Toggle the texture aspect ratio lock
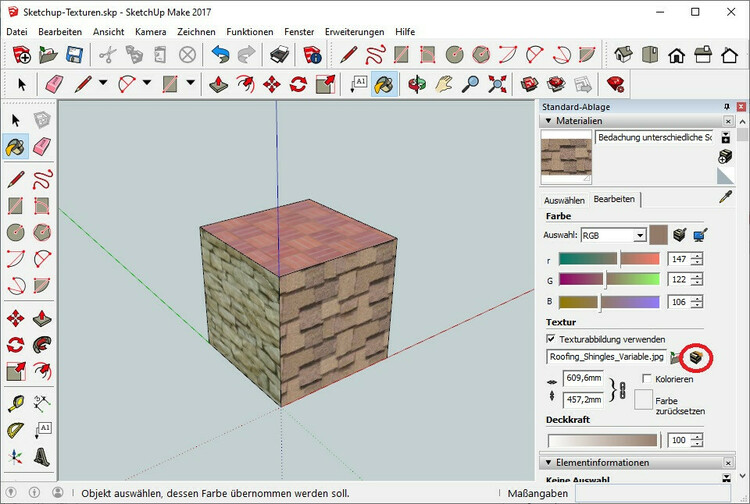Viewport: 750px width, 504px height. click(x=622, y=389)
